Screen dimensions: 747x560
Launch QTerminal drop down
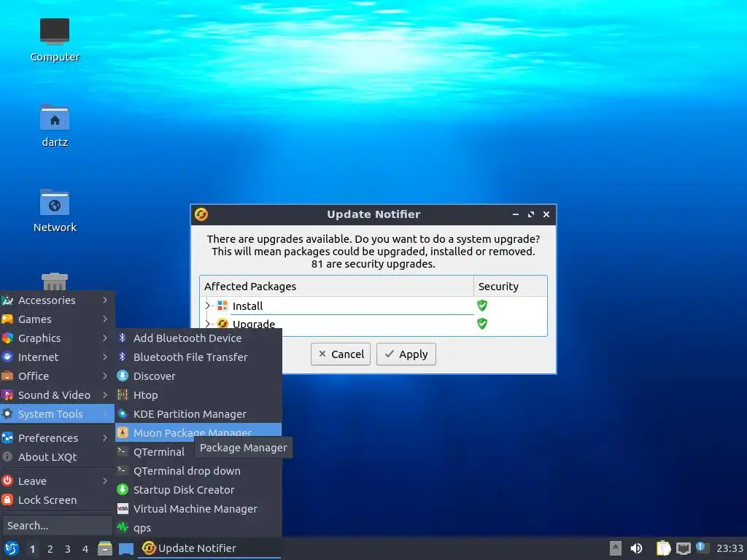198,471
